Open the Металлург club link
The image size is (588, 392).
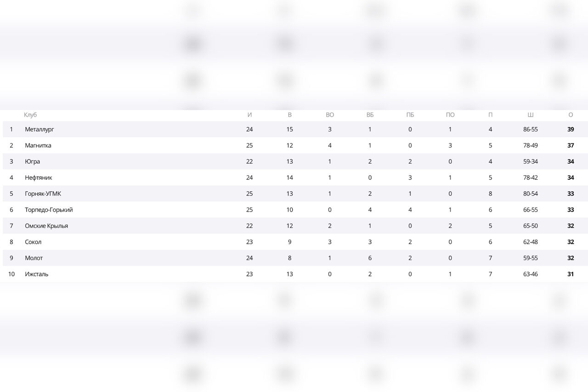pyautogui.click(x=40, y=130)
